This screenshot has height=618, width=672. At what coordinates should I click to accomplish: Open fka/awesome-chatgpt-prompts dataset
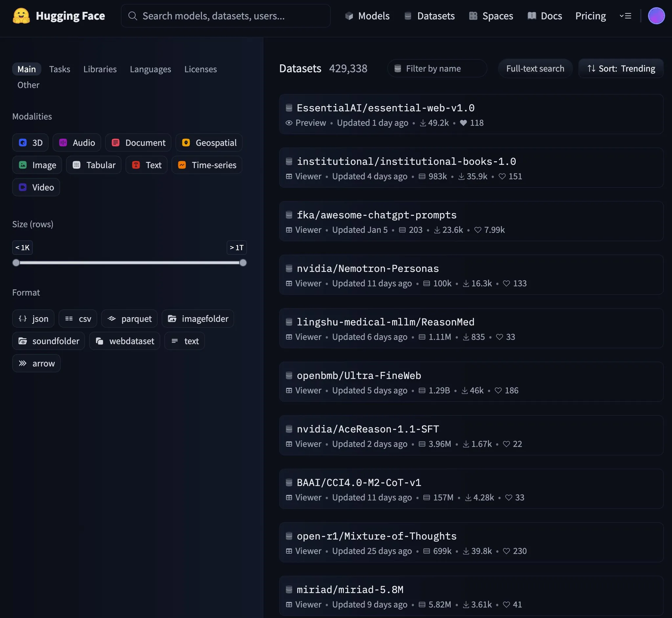pos(471,221)
